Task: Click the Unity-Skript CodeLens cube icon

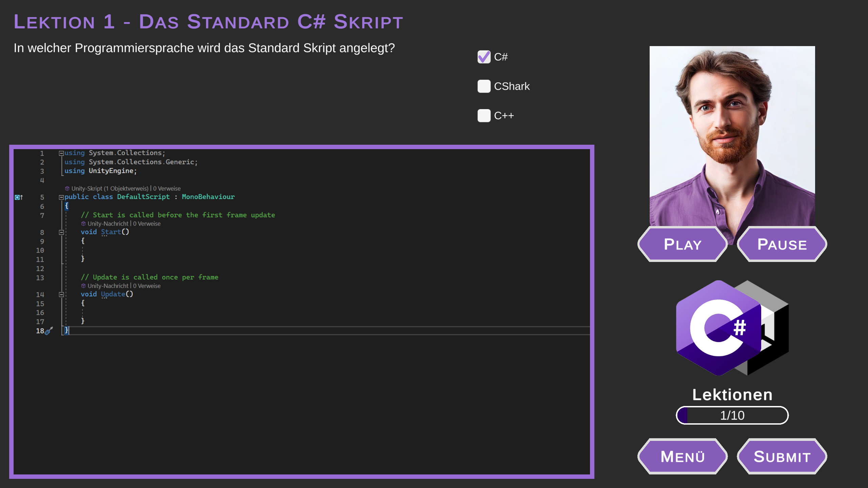Action: (67, 188)
